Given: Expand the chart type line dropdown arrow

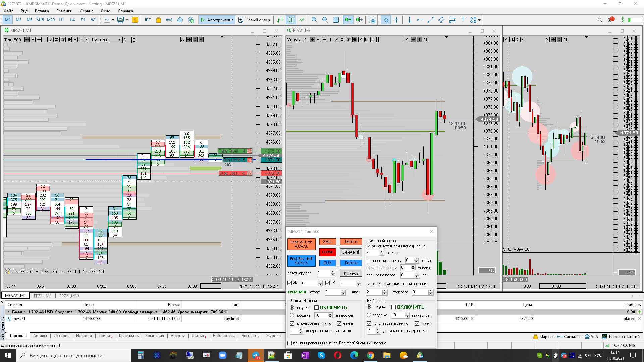Looking at the screenshot, I should [x=113, y=20].
